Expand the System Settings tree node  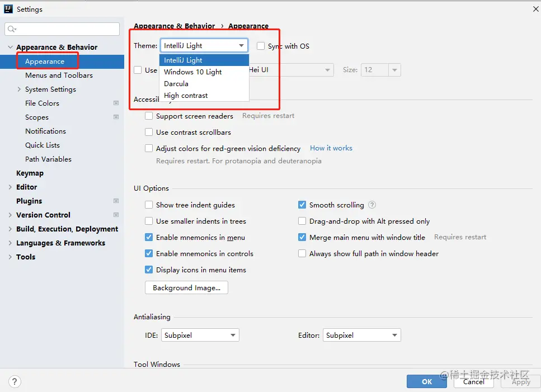pos(19,89)
